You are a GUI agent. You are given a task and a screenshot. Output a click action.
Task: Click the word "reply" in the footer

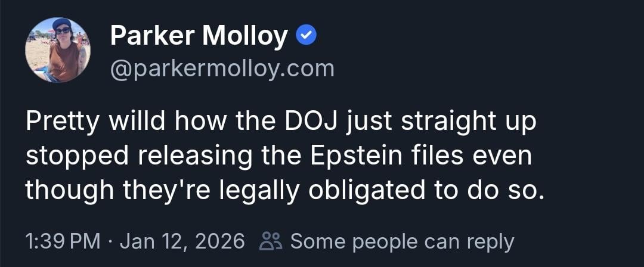coord(490,241)
